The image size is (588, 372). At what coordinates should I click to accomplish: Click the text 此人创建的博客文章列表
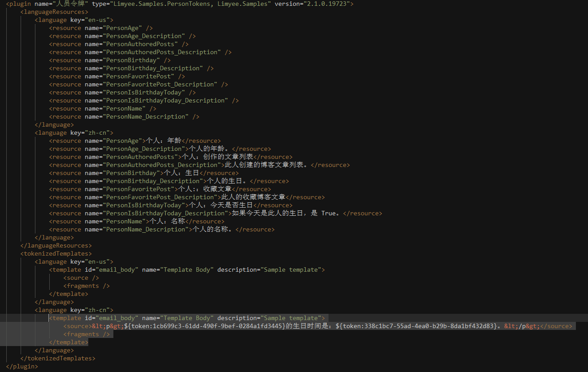point(267,165)
